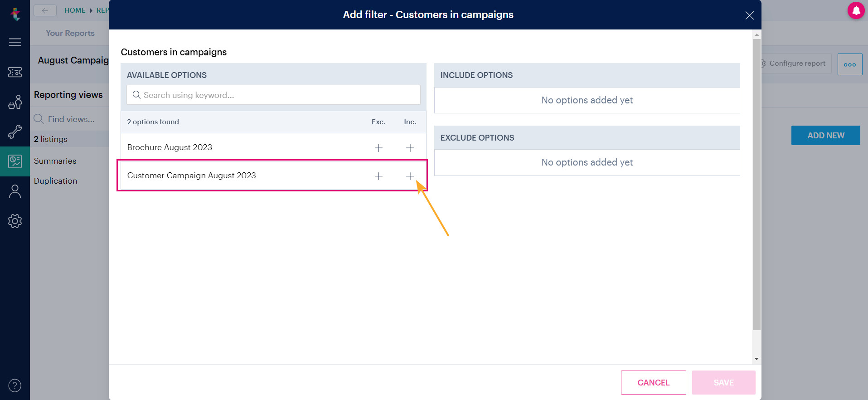Viewport: 868px width, 400px height.
Task: Go to HOME breadcrumb
Action: (x=75, y=10)
